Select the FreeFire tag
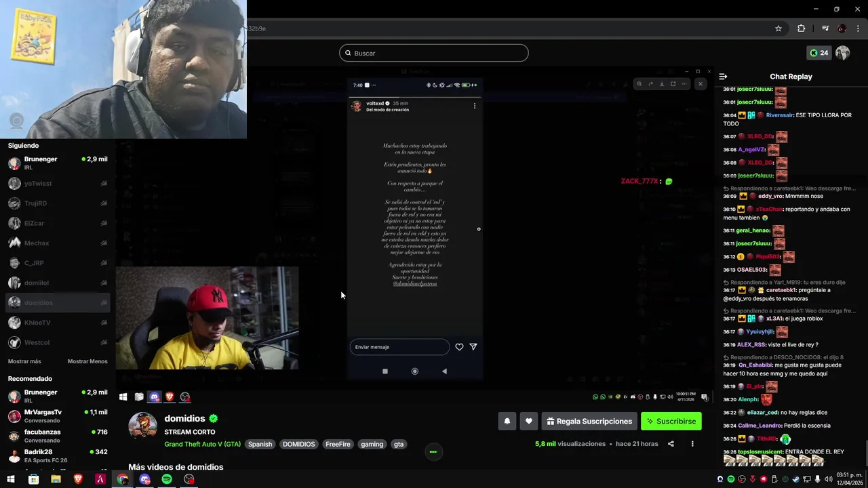868x488 pixels. click(338, 444)
